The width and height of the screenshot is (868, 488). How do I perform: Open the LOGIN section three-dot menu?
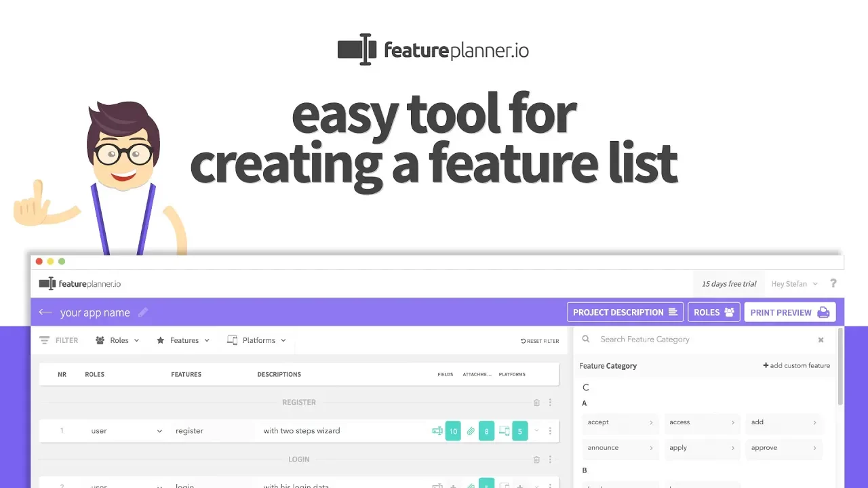coord(550,460)
